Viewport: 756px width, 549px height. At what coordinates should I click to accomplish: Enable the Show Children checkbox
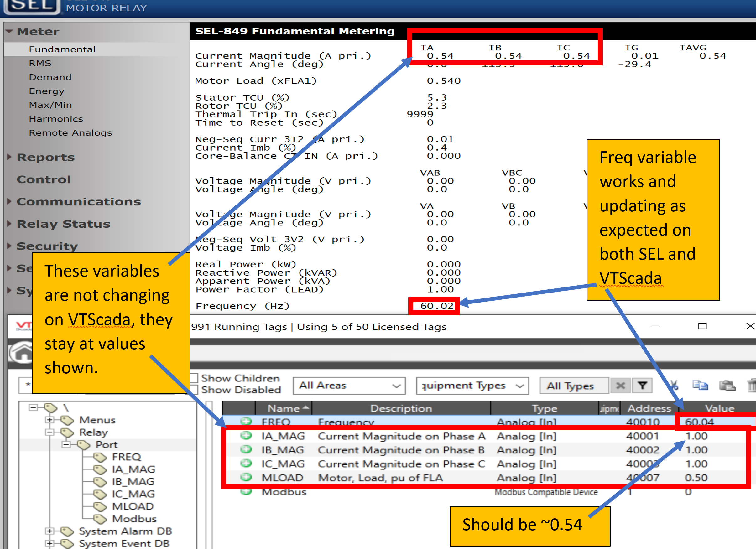point(194,378)
